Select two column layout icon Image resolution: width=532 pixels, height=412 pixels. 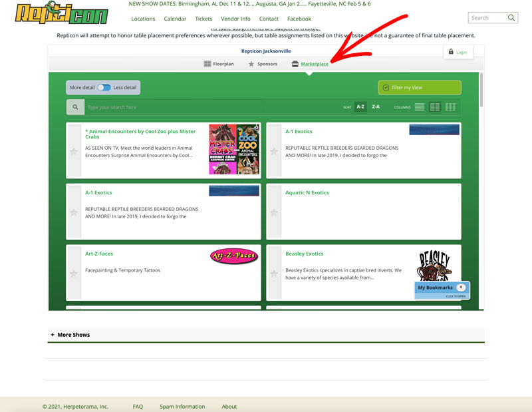click(435, 106)
